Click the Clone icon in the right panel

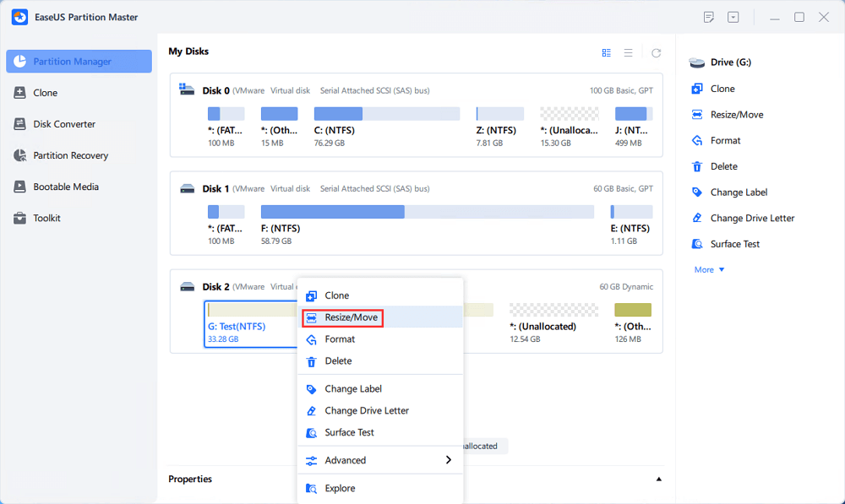697,89
